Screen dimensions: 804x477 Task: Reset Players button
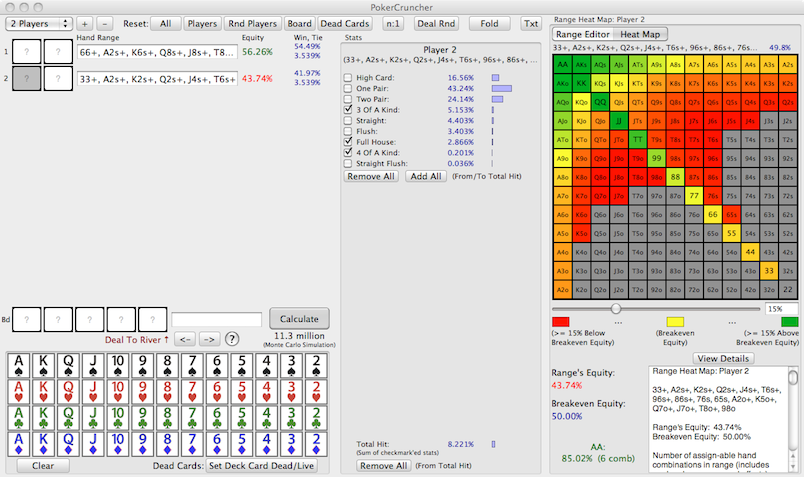202,24
